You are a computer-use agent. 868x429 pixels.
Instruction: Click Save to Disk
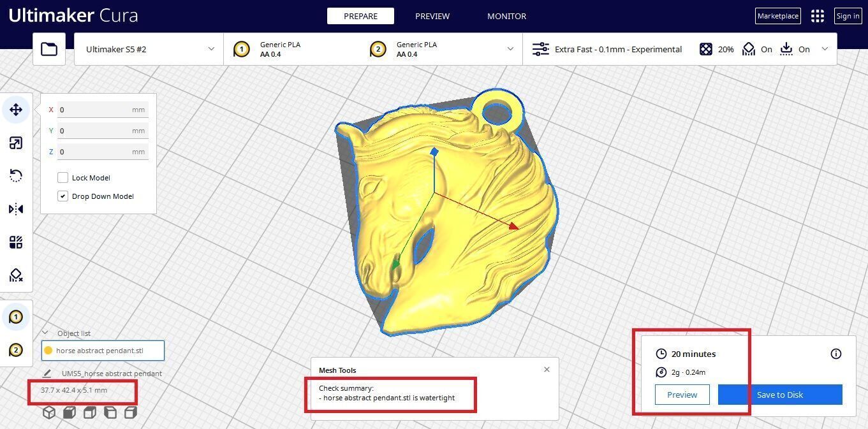[x=780, y=395]
